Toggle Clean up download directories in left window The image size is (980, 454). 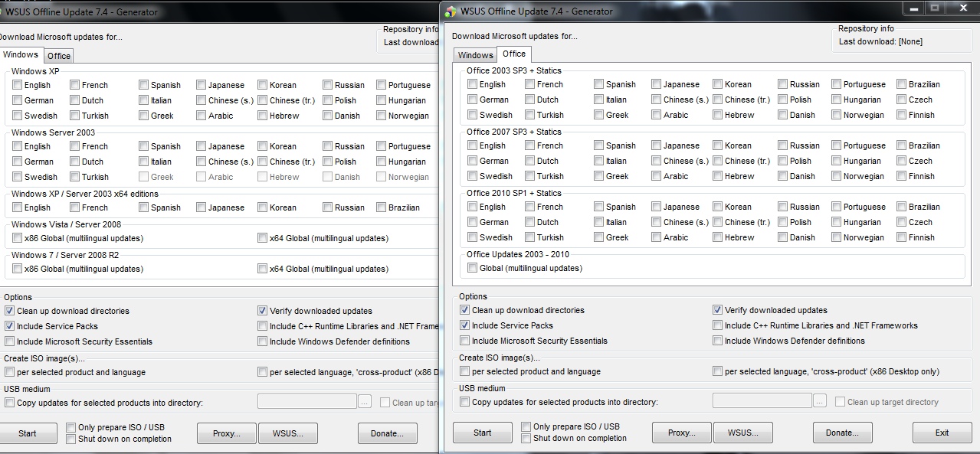point(10,311)
